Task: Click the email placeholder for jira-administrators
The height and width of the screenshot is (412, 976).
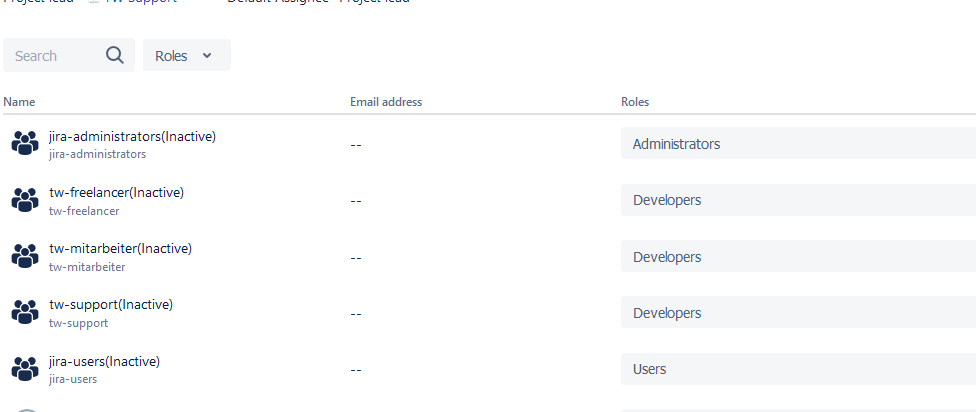Action: click(x=356, y=145)
